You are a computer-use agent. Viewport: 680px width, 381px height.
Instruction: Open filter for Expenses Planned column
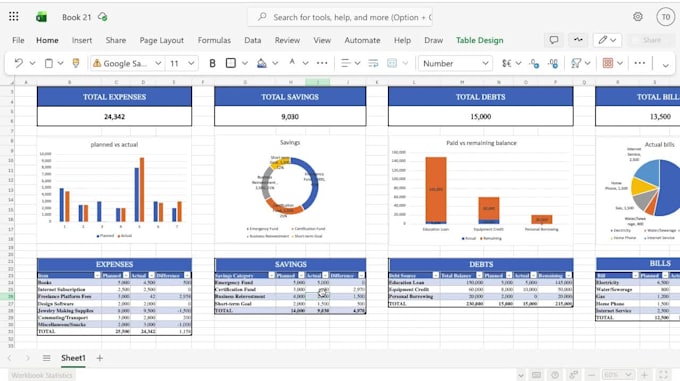point(126,275)
